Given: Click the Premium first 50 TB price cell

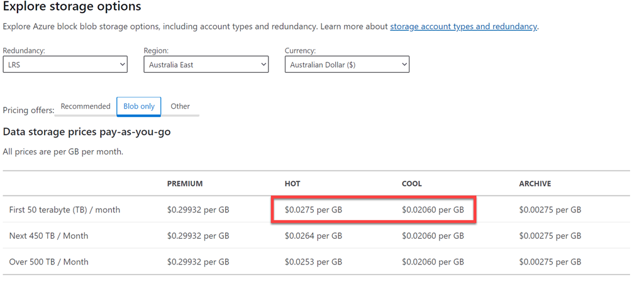Looking at the screenshot, I should (198, 210).
